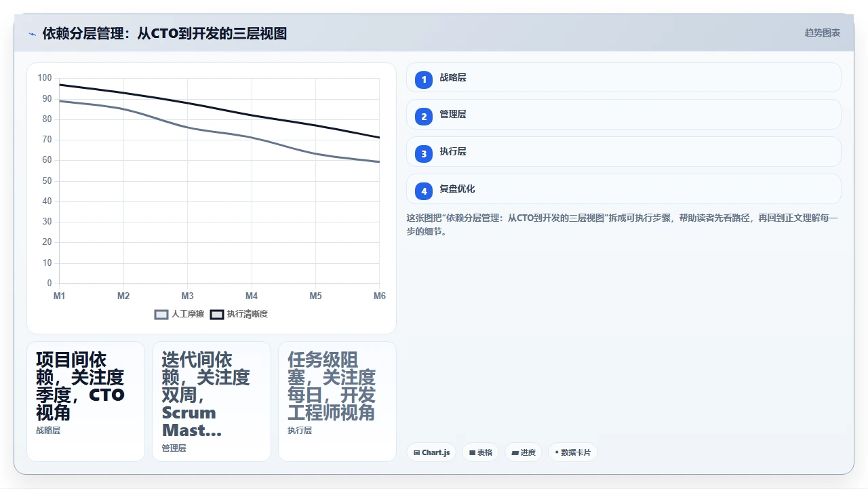This screenshot has height=489, width=868.
Task: Click the title 依赖分层管理 heading
Action: point(164,33)
